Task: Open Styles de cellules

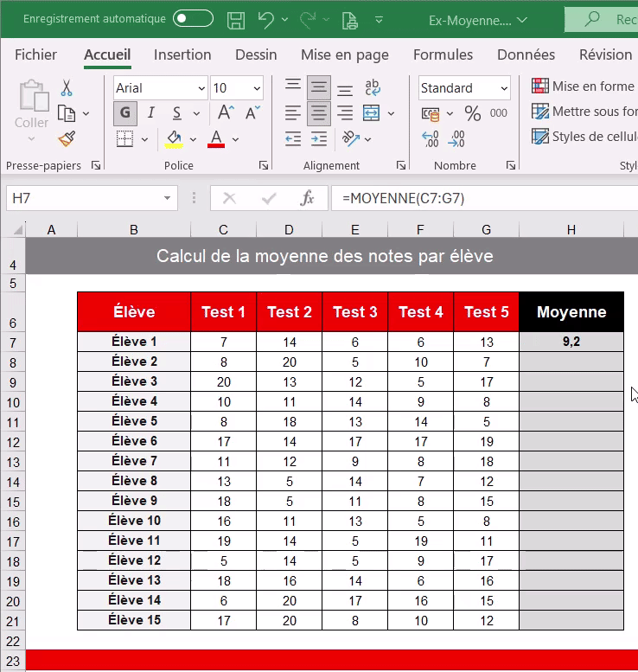Action: pos(584,137)
